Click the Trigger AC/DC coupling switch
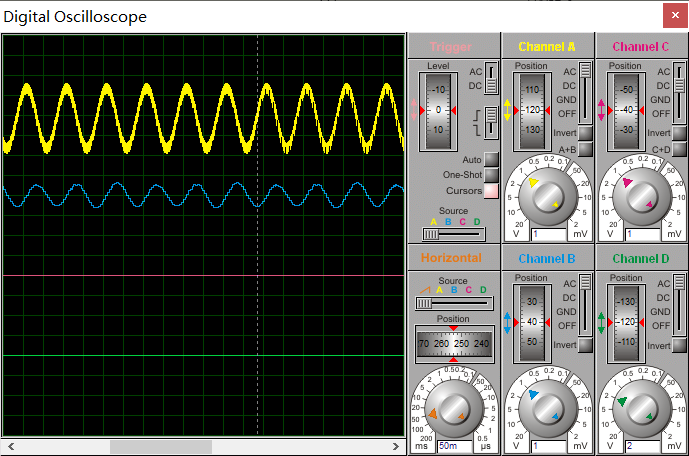Image resolution: width=689 pixels, height=456 pixels. point(491,79)
